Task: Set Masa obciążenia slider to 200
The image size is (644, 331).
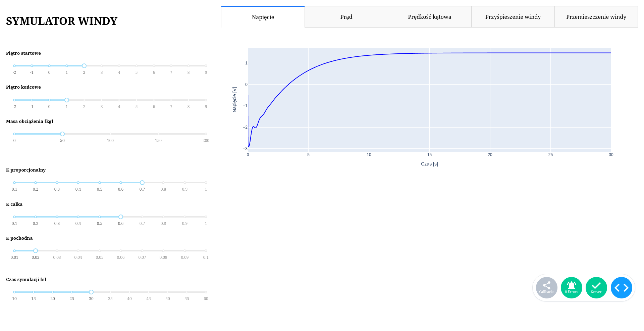Action: pyautogui.click(x=206, y=134)
